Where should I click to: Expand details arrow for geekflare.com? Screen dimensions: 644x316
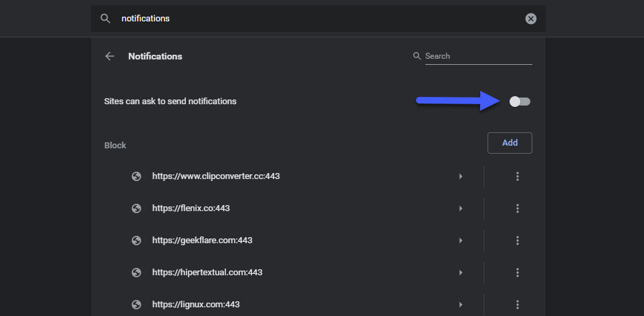[461, 241]
